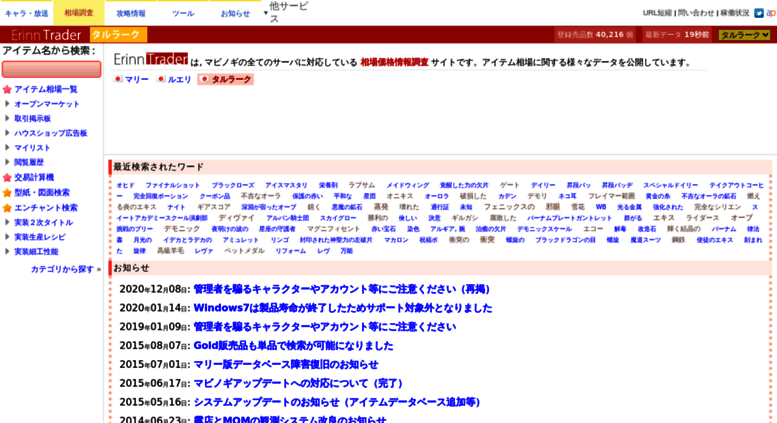Expand the 閲覧履歴 arrow

click(x=7, y=162)
